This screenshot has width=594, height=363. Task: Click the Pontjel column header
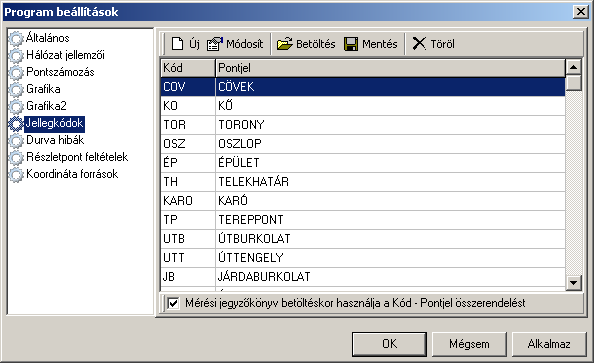point(390,68)
